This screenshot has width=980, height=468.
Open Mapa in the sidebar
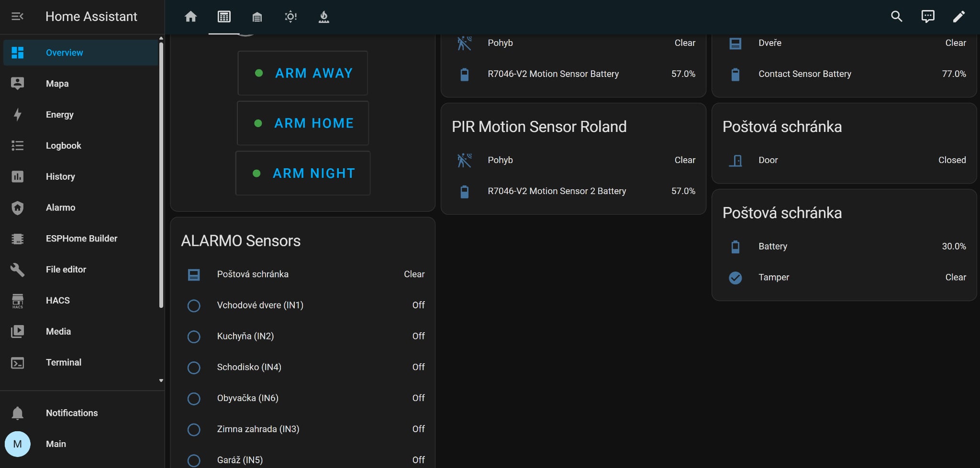(x=80, y=84)
